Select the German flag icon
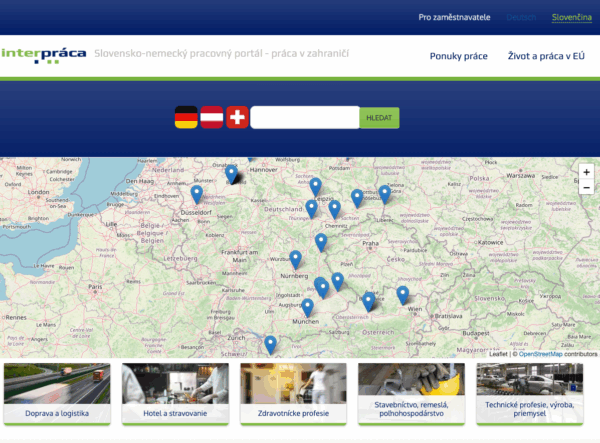This screenshot has width=600, height=443. (186, 117)
